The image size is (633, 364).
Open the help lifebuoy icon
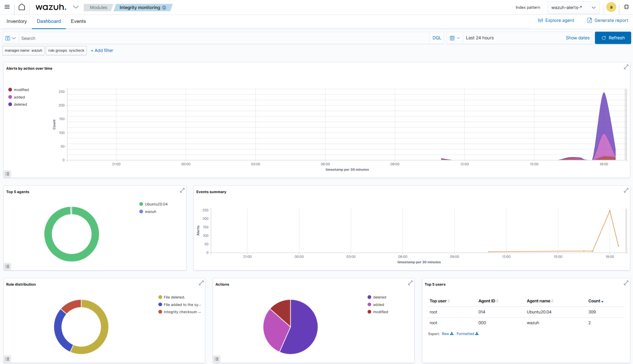point(626,7)
